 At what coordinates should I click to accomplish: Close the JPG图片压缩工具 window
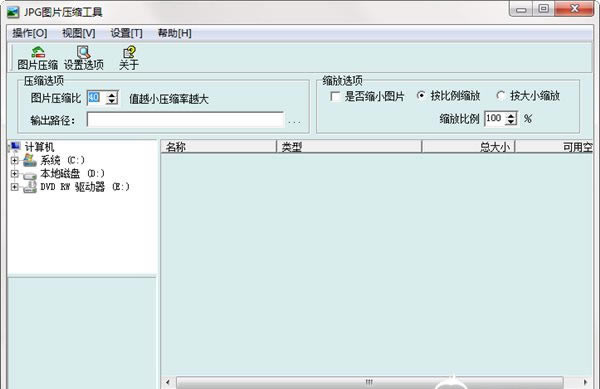coord(574,9)
